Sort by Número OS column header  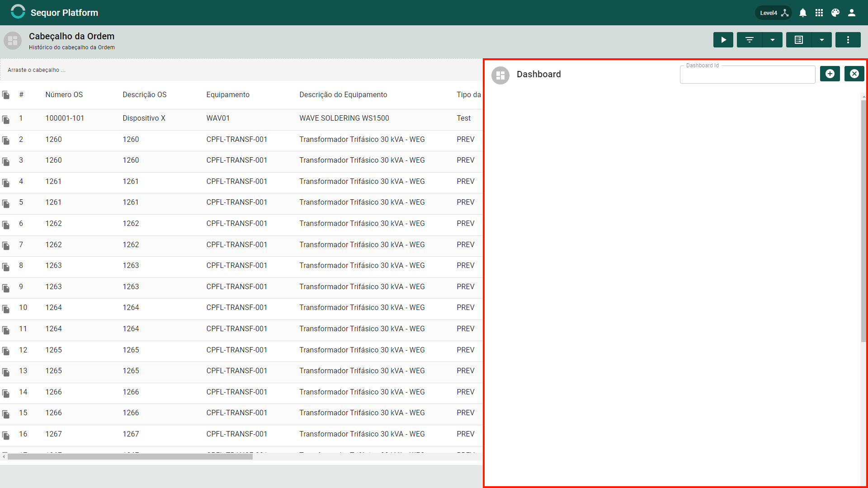64,94
